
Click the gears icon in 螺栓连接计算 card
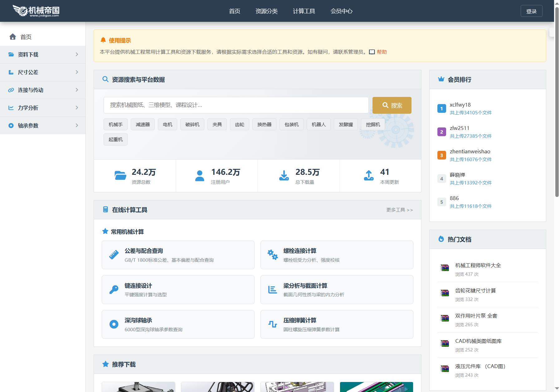[273, 255]
